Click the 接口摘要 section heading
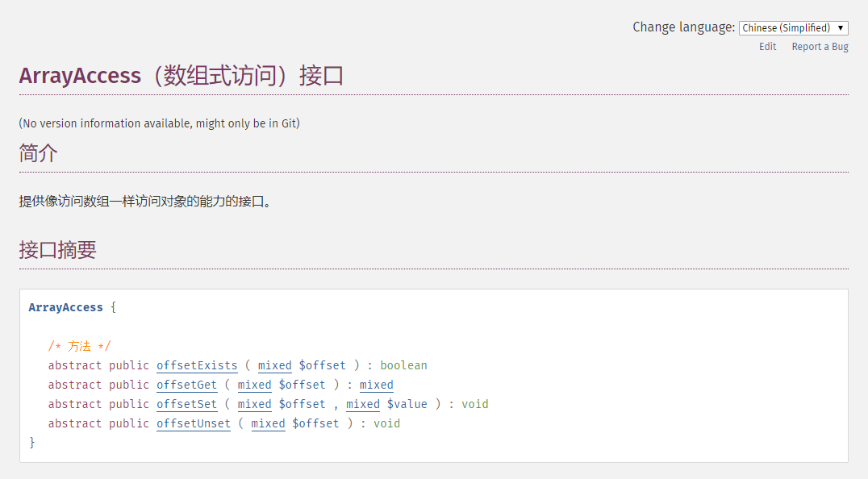 [x=57, y=250]
